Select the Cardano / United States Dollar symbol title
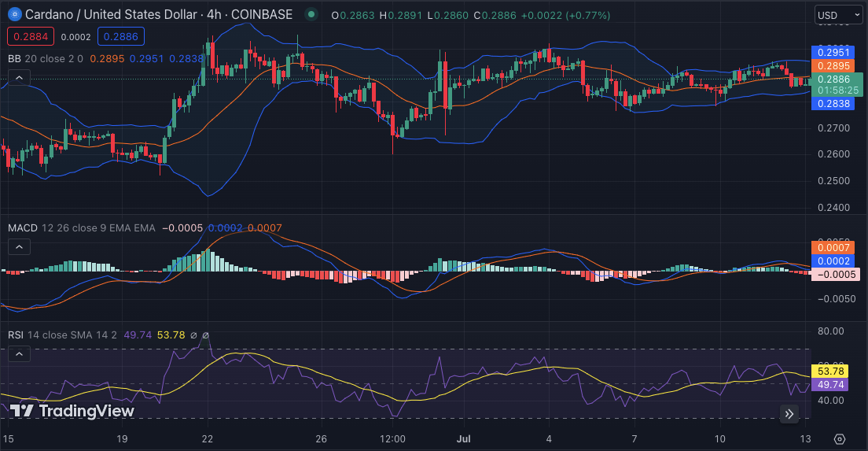868x451 pixels. [112, 14]
